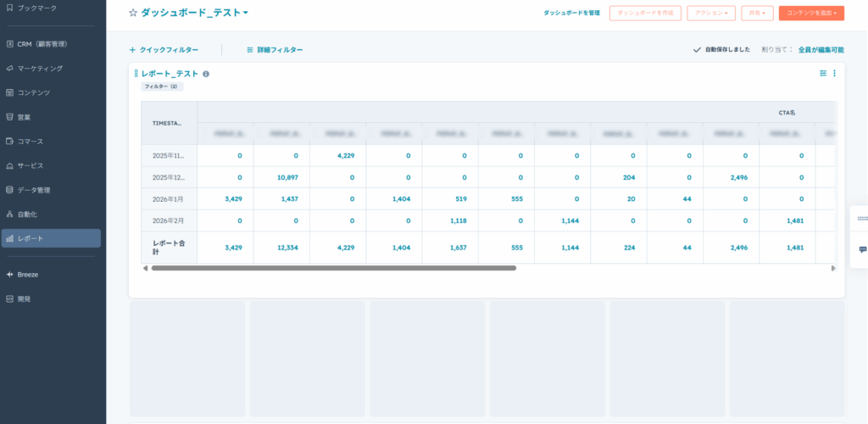Open the 共有 share dropdown

757,13
